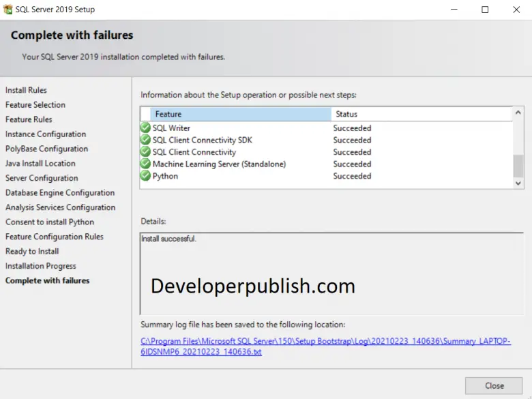Image resolution: width=532 pixels, height=399 pixels.
Task: Open the summary log file link
Action: point(325,346)
